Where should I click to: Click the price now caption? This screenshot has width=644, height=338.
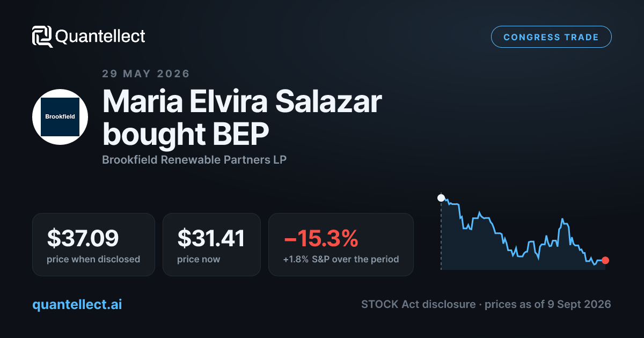(199, 259)
